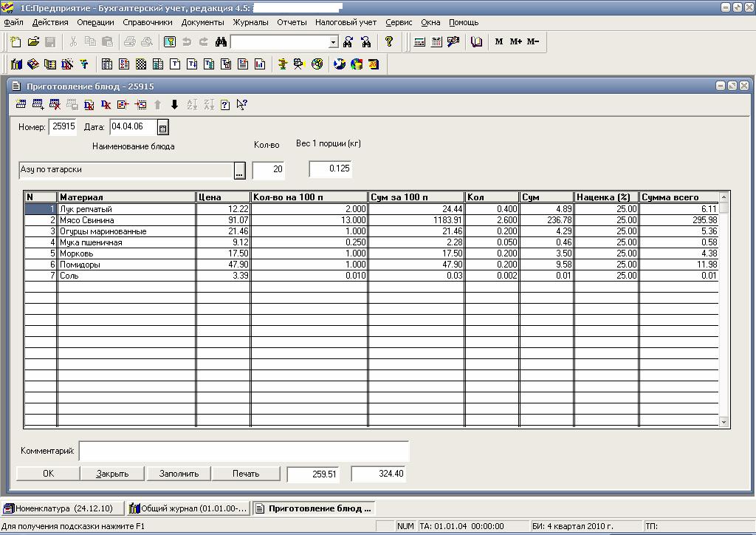Click the M+ memory button
The image size is (756, 535).
pyautogui.click(x=515, y=41)
